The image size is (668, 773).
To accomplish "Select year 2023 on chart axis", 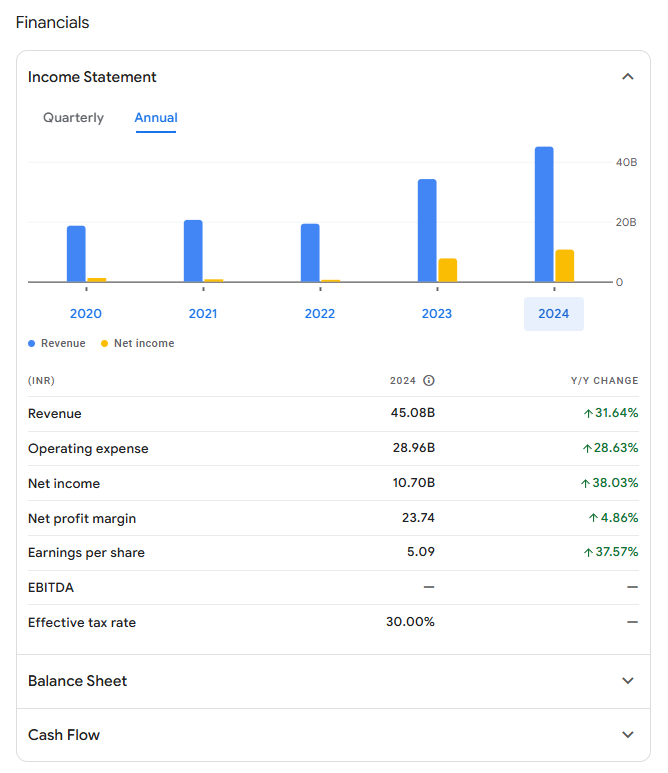I will pos(437,314).
